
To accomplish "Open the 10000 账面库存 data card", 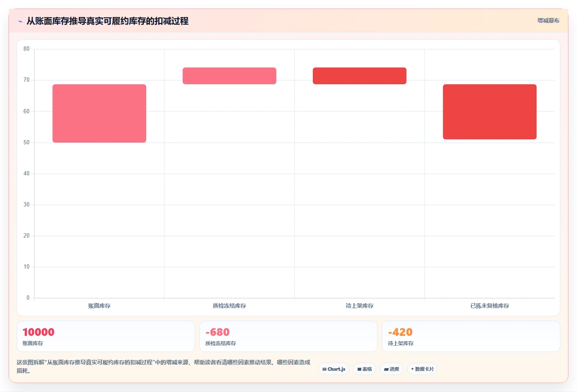I will tap(106, 336).
